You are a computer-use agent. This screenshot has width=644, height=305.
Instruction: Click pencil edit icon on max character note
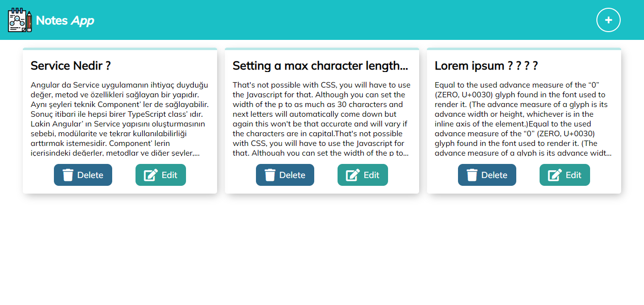[x=353, y=175]
